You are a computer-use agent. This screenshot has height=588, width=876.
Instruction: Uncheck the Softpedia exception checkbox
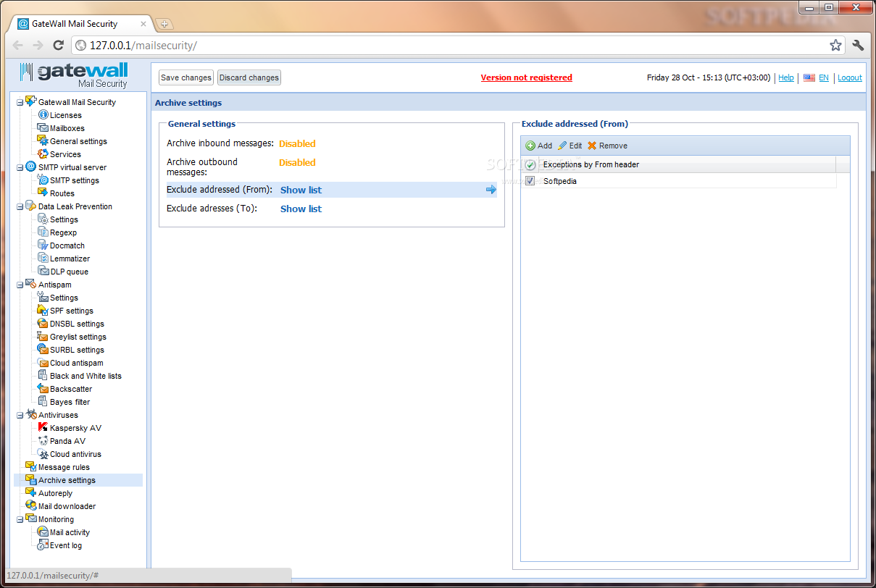530,181
